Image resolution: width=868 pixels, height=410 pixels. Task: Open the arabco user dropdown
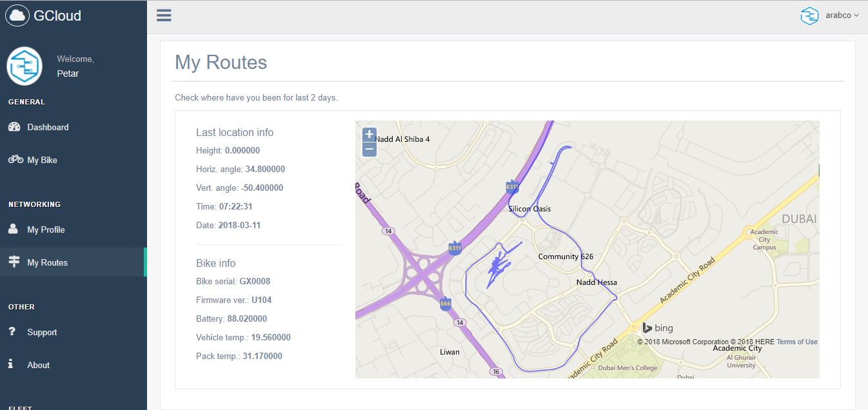pyautogui.click(x=842, y=15)
